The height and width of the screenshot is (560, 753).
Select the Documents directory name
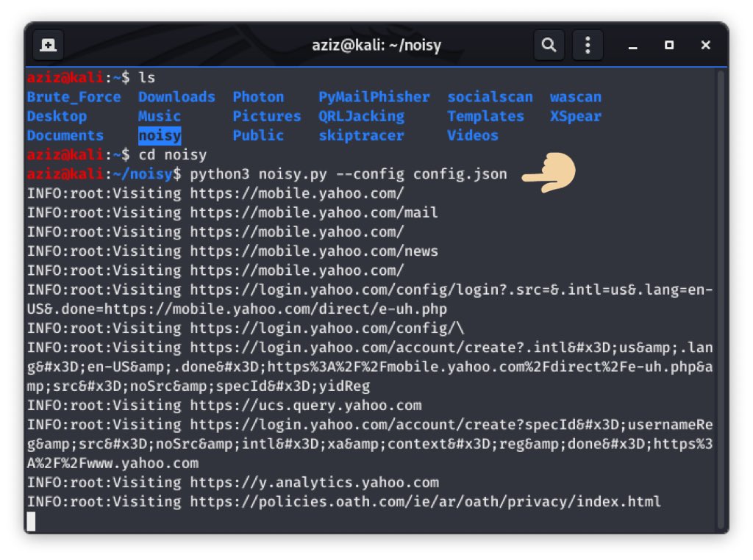coord(65,135)
